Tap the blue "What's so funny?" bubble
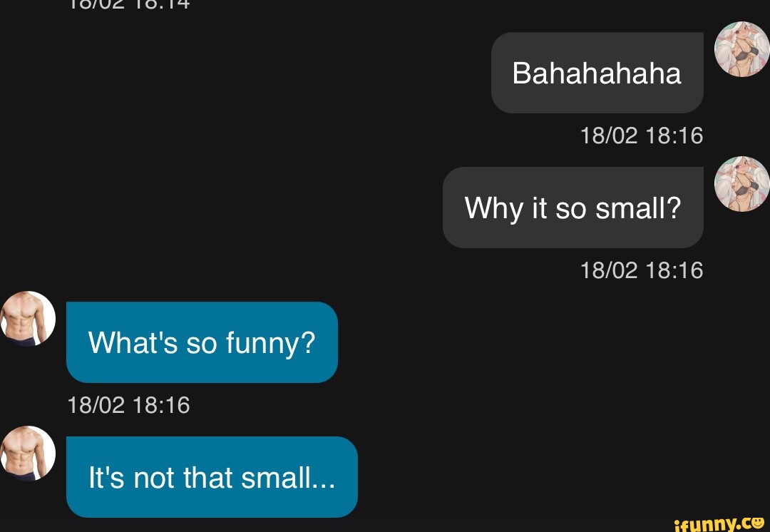The width and height of the screenshot is (770, 532). coord(202,342)
